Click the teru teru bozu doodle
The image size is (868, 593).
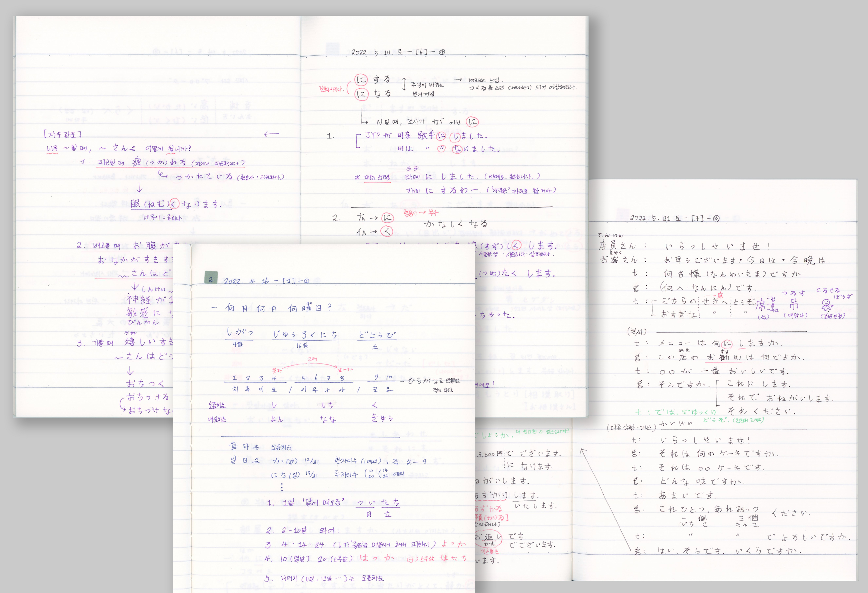click(827, 305)
